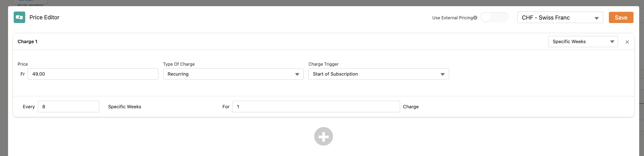Click the Type Of Charge field label
The height and width of the screenshot is (156, 644).
pyautogui.click(x=179, y=64)
